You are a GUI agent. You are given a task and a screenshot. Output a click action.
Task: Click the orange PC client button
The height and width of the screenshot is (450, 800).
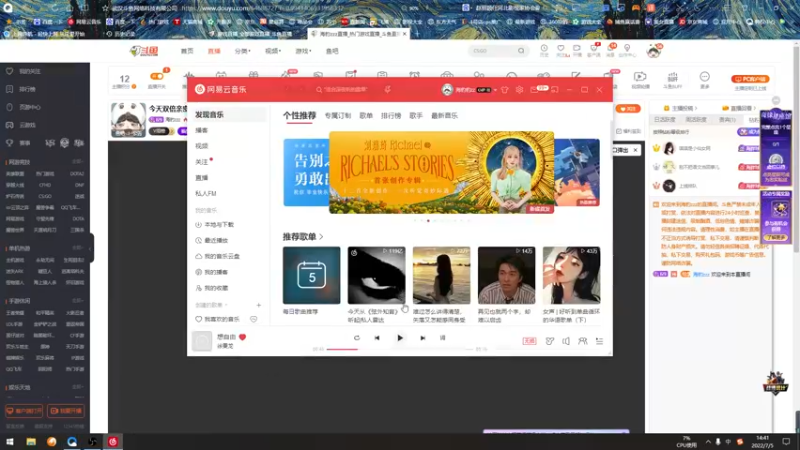tap(750, 79)
